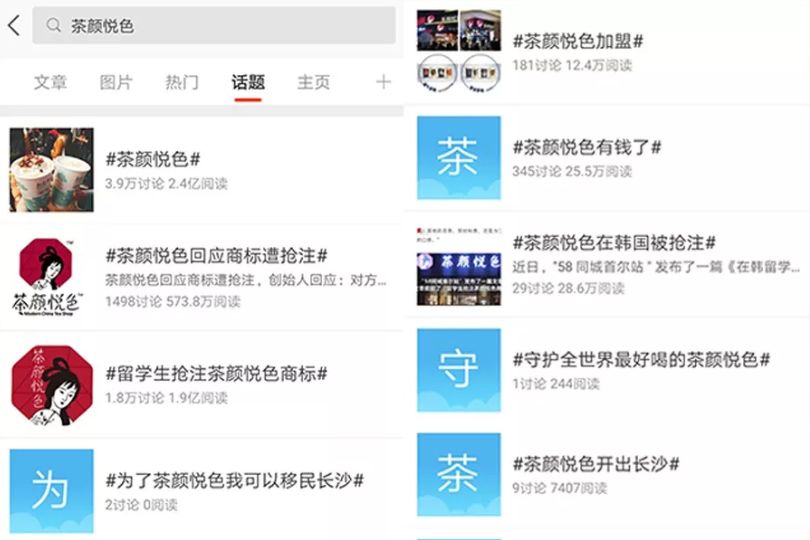Open topic #为了茶颜悦色我可以移民长沙#
Viewport: 810px width, 540px height.
235,480
